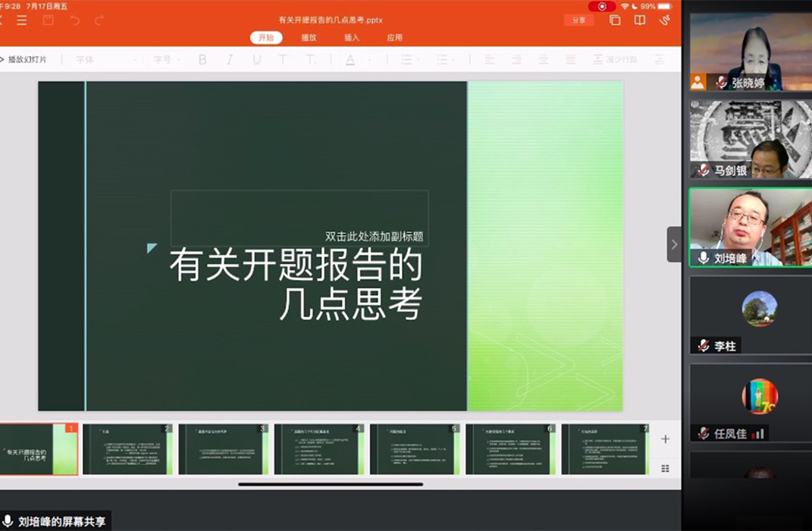The height and width of the screenshot is (531, 812).
Task: Select the pen annotation tool in the title bar
Action: pos(665,20)
